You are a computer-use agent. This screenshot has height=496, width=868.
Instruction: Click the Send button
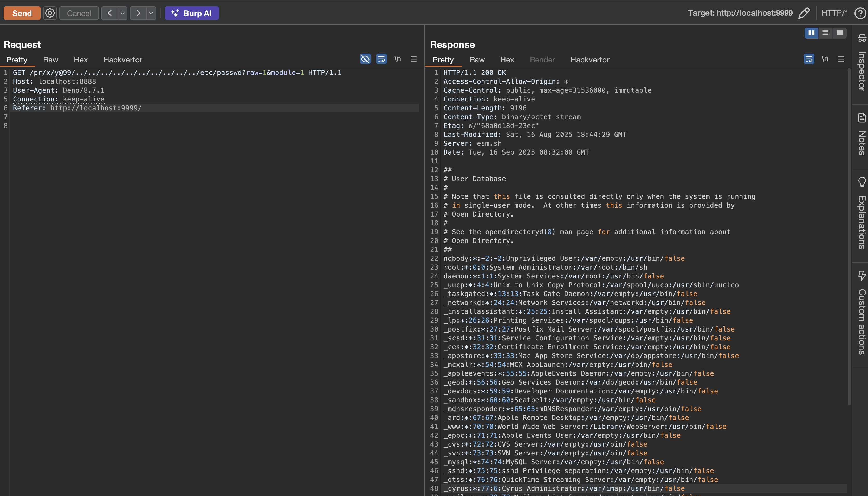[x=21, y=13]
